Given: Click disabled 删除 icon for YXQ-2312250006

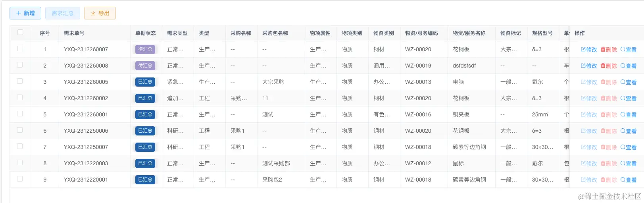Looking at the screenshot, I should 609,131.
